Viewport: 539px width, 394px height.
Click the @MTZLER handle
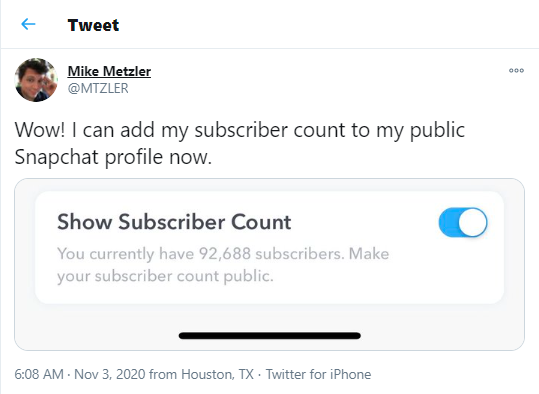[98, 88]
